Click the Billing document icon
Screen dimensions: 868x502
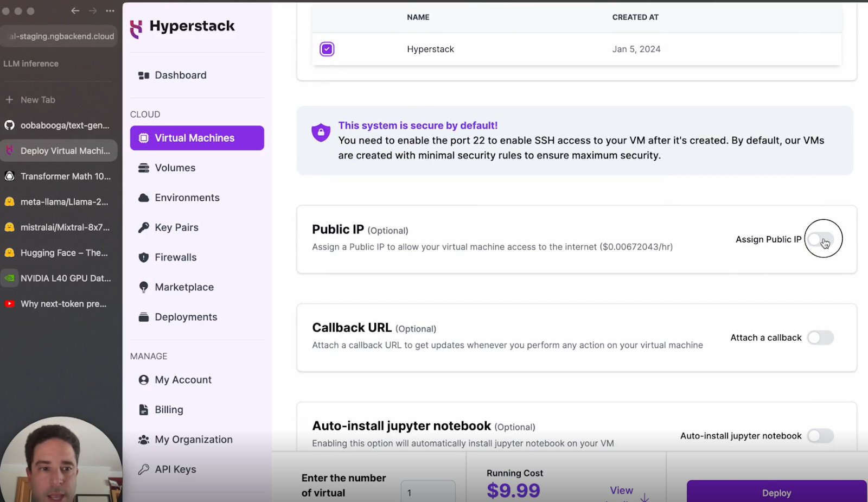tap(144, 410)
